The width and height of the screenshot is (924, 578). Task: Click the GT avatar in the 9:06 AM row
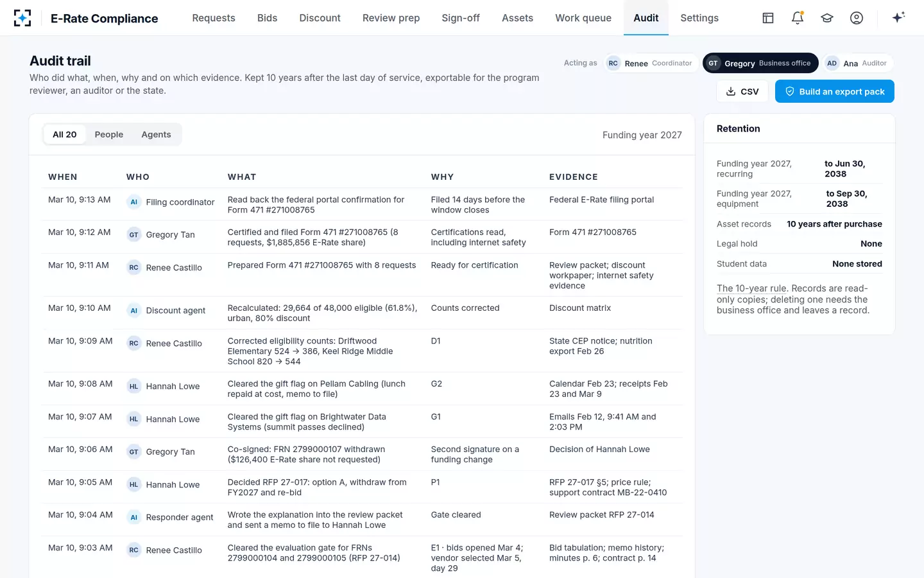pos(133,451)
